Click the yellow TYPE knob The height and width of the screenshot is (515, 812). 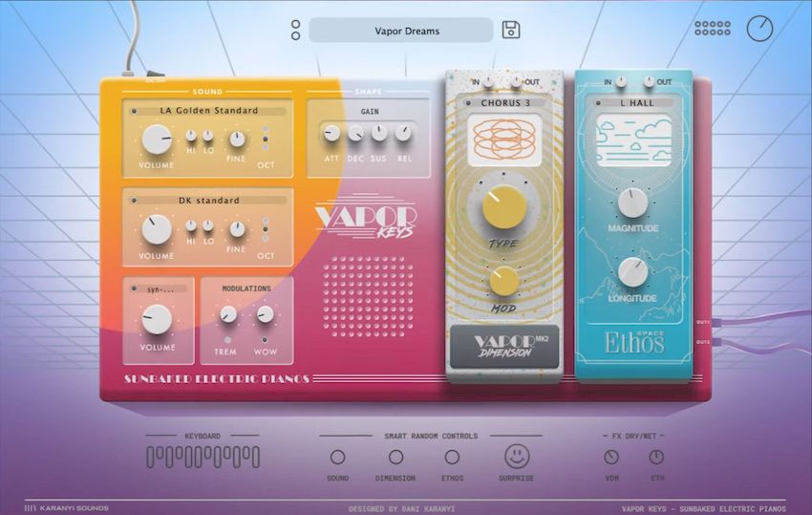pos(503,206)
